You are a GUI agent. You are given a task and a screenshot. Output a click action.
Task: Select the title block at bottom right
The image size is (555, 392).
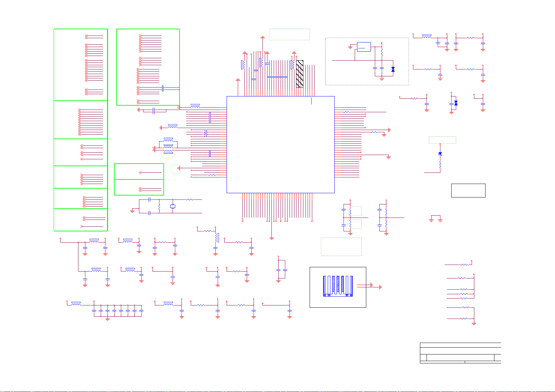pos(460,353)
